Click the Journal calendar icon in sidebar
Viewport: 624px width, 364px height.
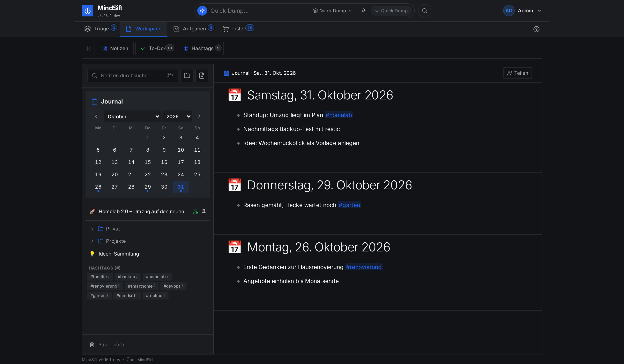[95, 101]
